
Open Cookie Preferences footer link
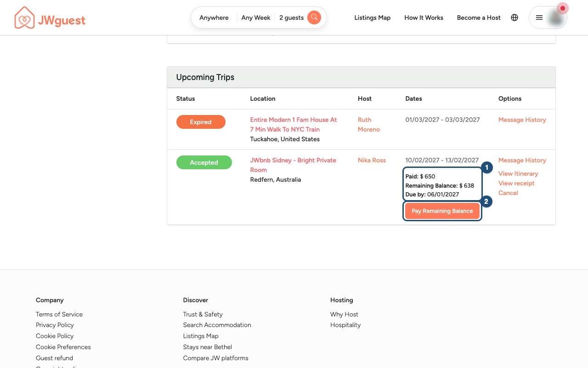[x=63, y=347]
